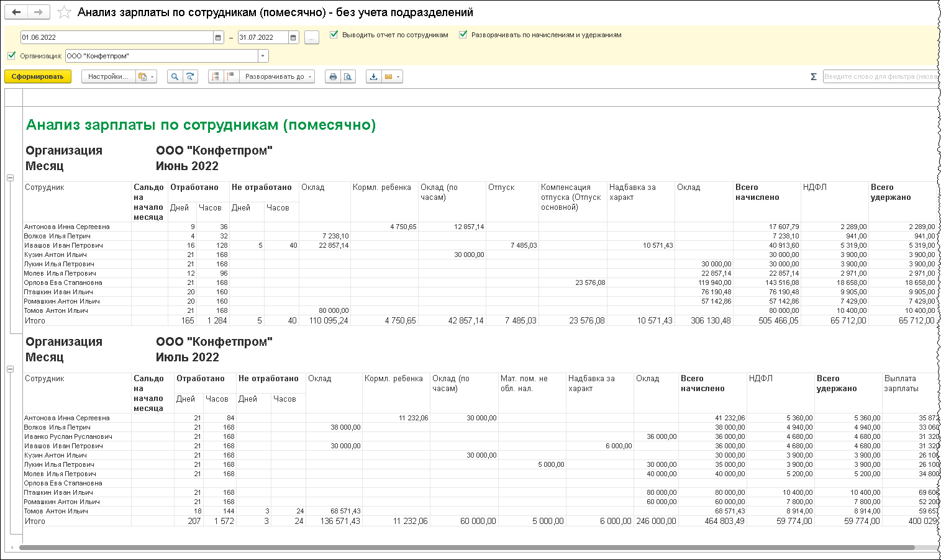The image size is (941, 560).
Task: Print the report with printer icon
Action: coord(333,76)
